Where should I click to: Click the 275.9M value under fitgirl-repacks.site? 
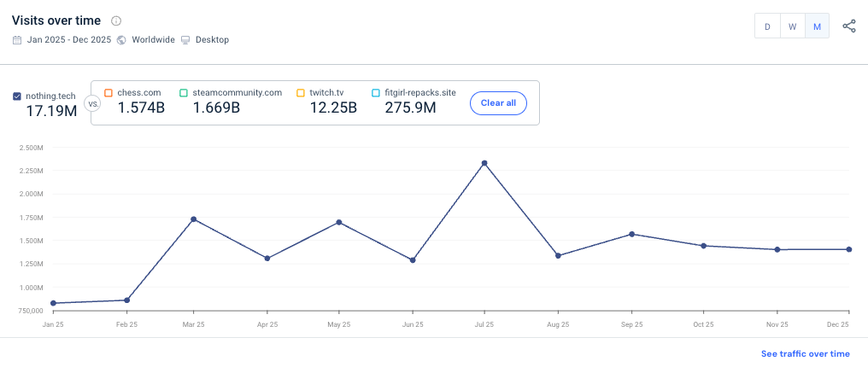pyautogui.click(x=410, y=108)
